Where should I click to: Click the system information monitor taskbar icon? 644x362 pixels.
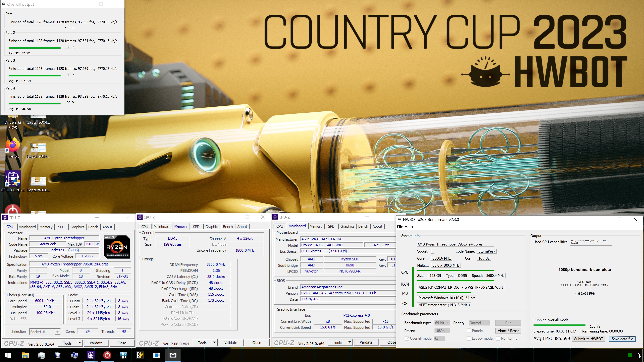58,355
